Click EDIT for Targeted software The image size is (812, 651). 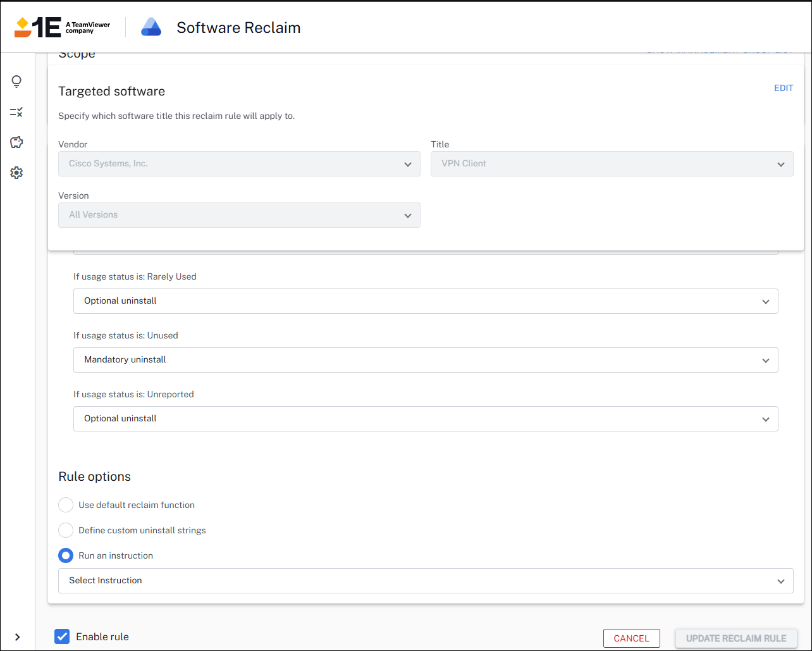[x=783, y=88]
